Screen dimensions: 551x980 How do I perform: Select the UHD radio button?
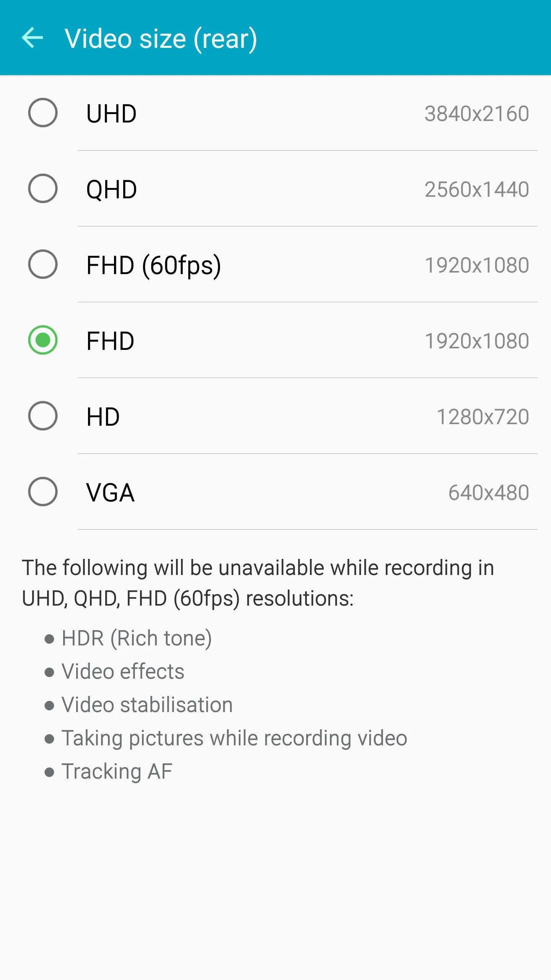click(43, 113)
